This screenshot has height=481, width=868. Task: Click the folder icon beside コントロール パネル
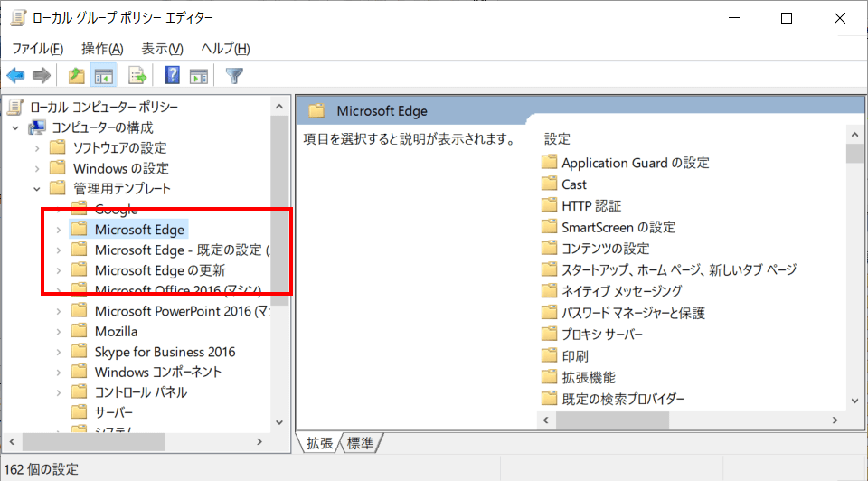(80, 391)
